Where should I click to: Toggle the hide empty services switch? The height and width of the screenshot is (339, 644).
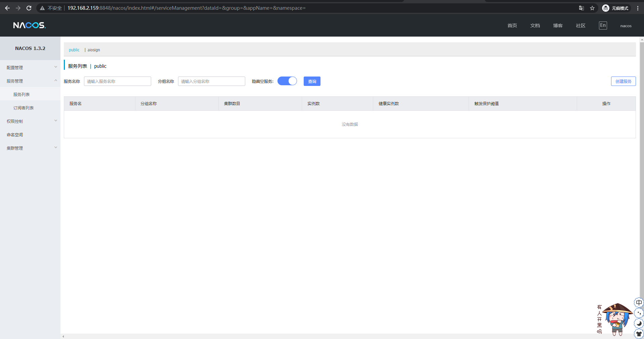coord(287,81)
